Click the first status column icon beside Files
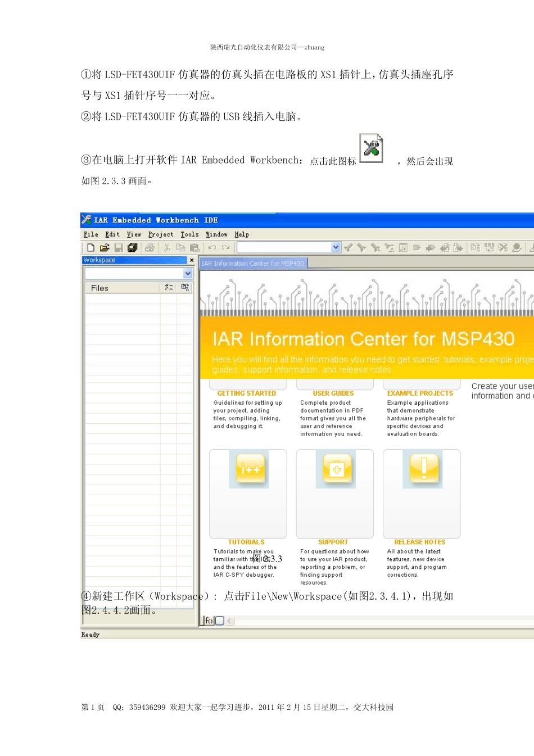The image size is (534, 756). [x=169, y=287]
